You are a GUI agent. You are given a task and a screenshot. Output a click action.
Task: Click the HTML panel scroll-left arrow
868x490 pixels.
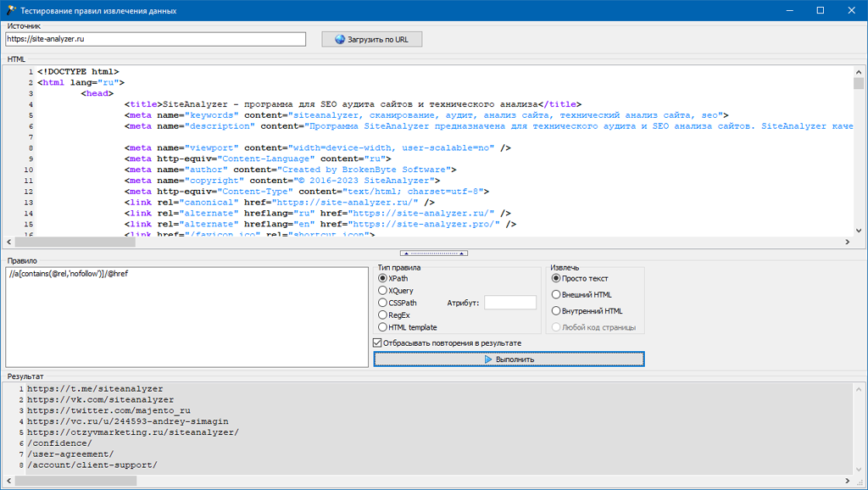pos(8,242)
